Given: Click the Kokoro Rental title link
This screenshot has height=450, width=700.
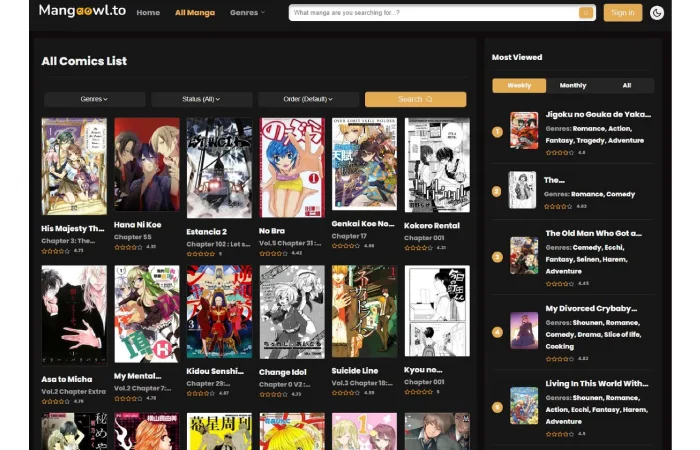Looking at the screenshot, I should click(432, 226).
